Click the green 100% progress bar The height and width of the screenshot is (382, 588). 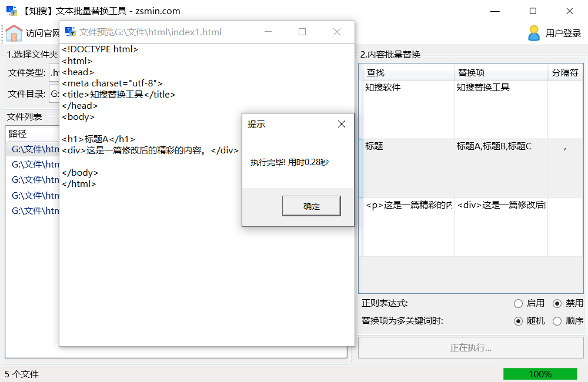(540, 374)
